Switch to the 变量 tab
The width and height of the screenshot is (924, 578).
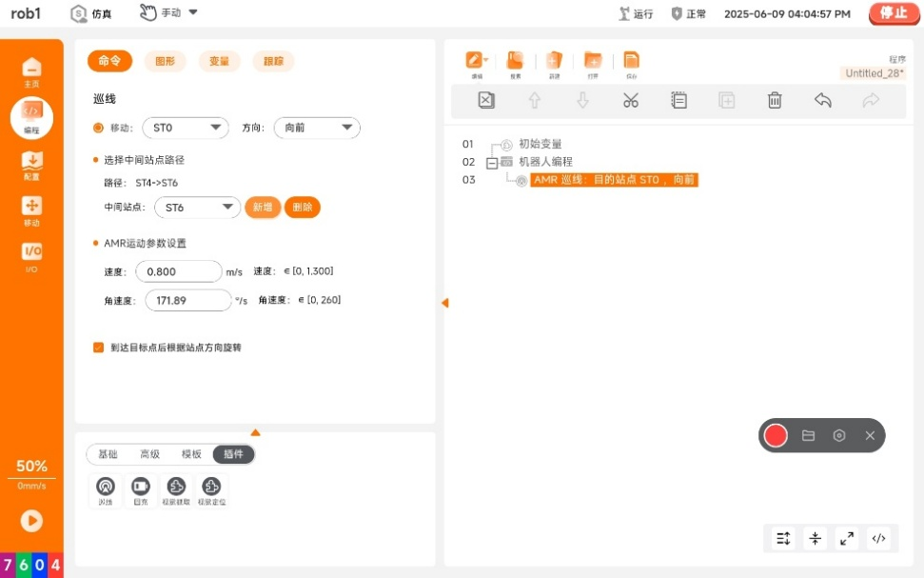click(x=219, y=61)
